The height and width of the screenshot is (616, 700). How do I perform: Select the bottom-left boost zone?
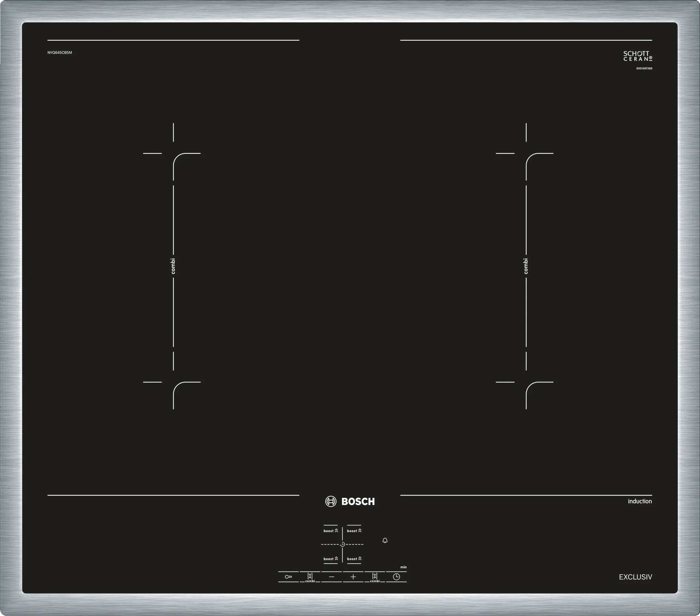pyautogui.click(x=330, y=559)
